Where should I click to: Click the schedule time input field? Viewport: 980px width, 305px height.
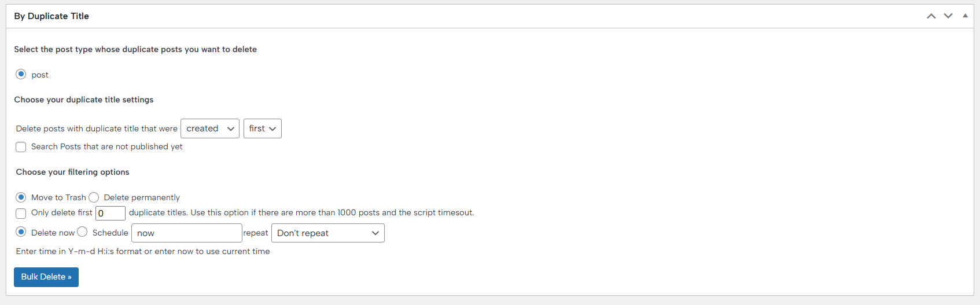point(186,233)
